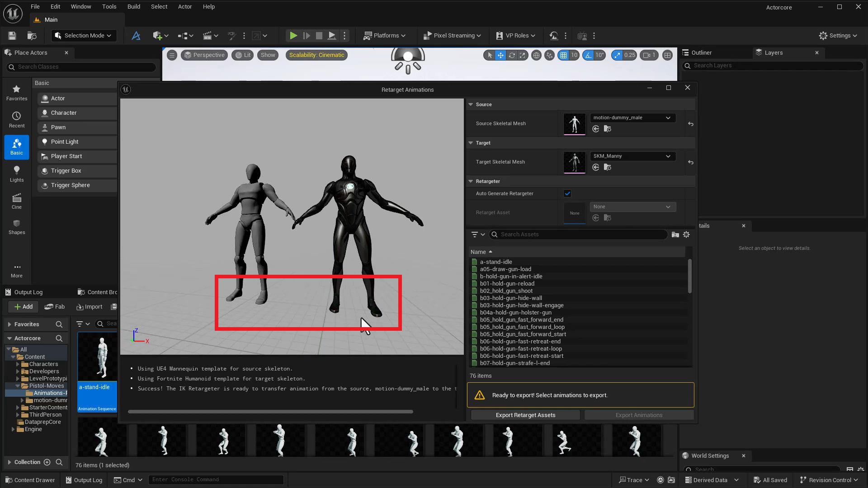Click the Point Light actor entry
Viewport: 868px width, 488px height.
click(77, 142)
